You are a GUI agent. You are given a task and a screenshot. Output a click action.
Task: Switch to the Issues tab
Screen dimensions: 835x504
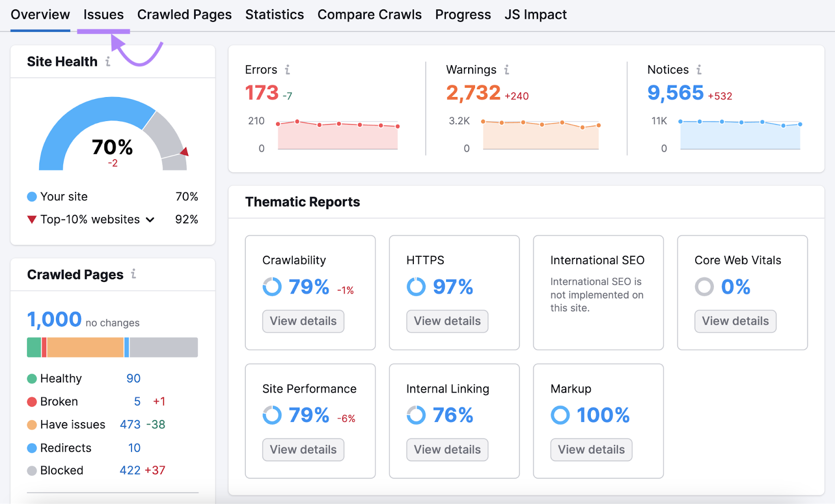(x=103, y=14)
